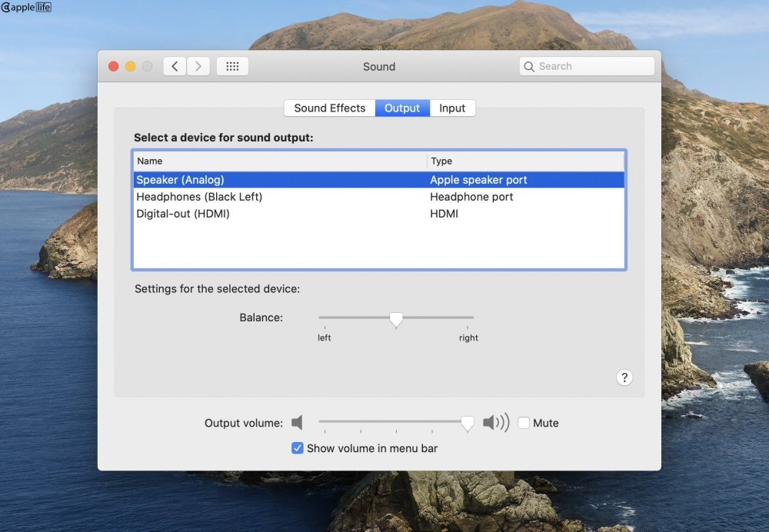Click the loud volume speaker icon

coord(496,422)
